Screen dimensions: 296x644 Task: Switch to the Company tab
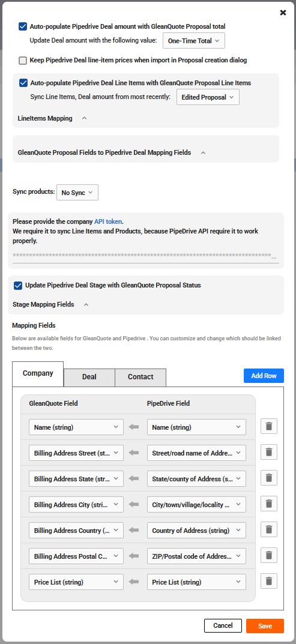point(38,374)
